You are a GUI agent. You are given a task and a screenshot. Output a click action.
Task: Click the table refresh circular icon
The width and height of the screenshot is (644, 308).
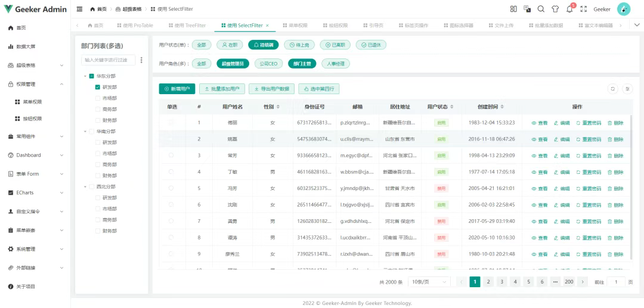(612, 89)
